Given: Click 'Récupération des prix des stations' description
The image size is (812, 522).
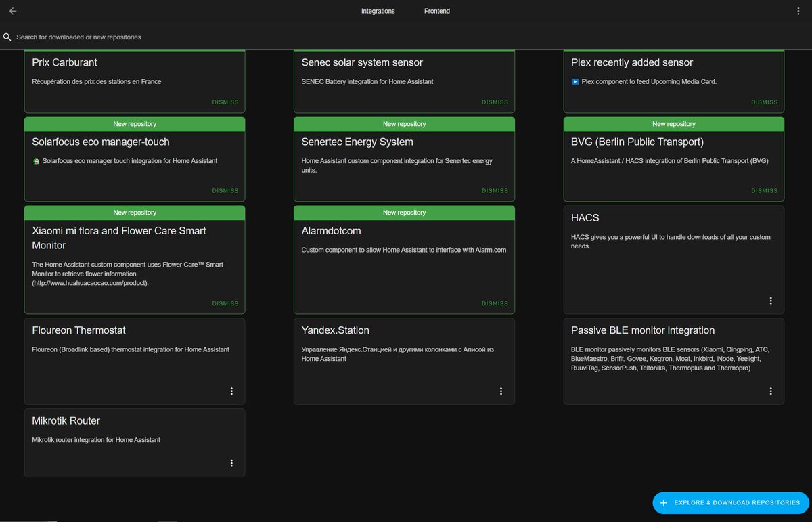Looking at the screenshot, I should point(97,82).
